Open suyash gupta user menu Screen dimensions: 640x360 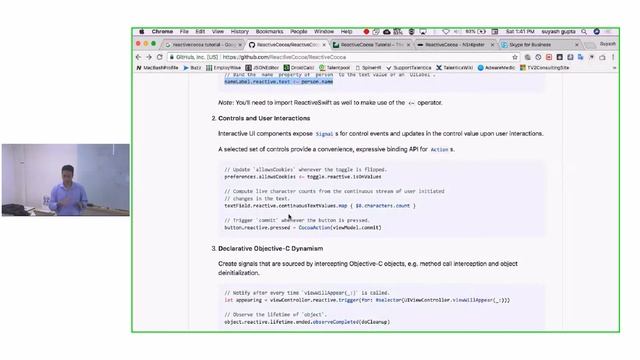pos(558,31)
